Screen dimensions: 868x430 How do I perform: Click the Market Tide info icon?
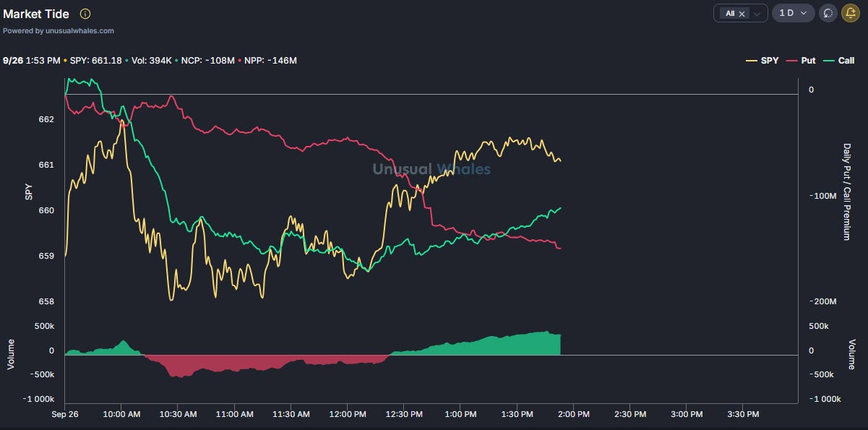[x=85, y=14]
